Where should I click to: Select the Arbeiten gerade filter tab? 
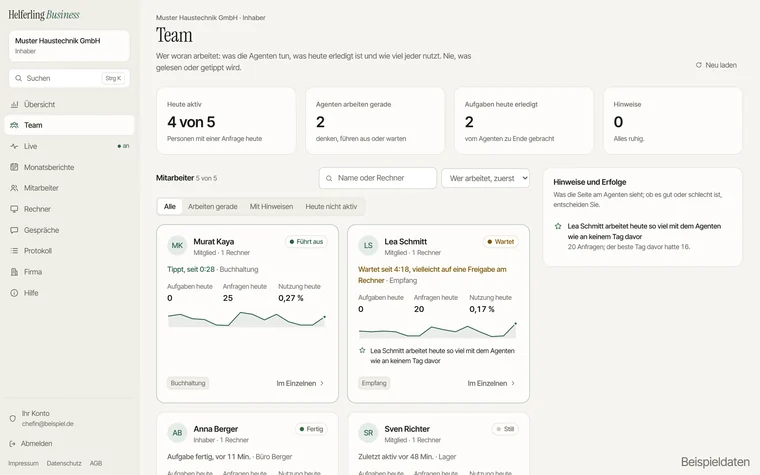(213, 206)
